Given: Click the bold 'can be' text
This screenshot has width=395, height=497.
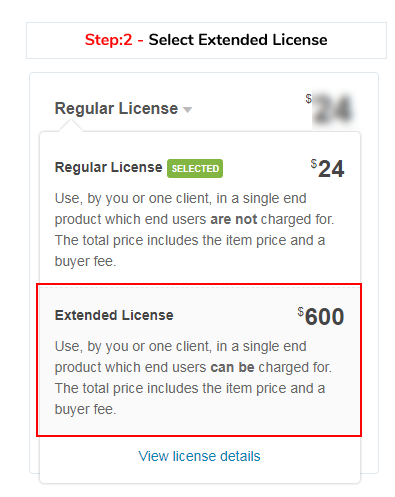Looking at the screenshot, I should pos(232,367).
